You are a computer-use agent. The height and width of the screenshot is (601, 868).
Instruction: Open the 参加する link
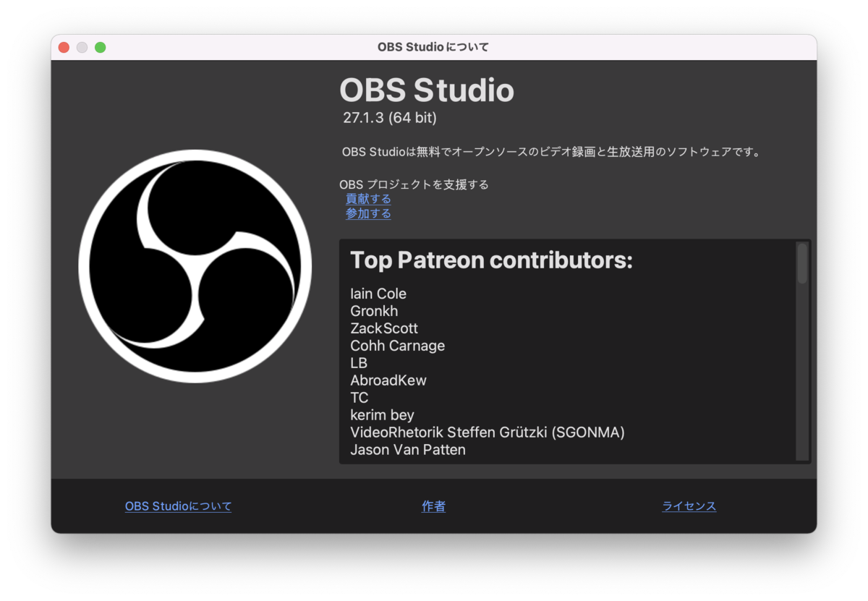[x=368, y=213]
